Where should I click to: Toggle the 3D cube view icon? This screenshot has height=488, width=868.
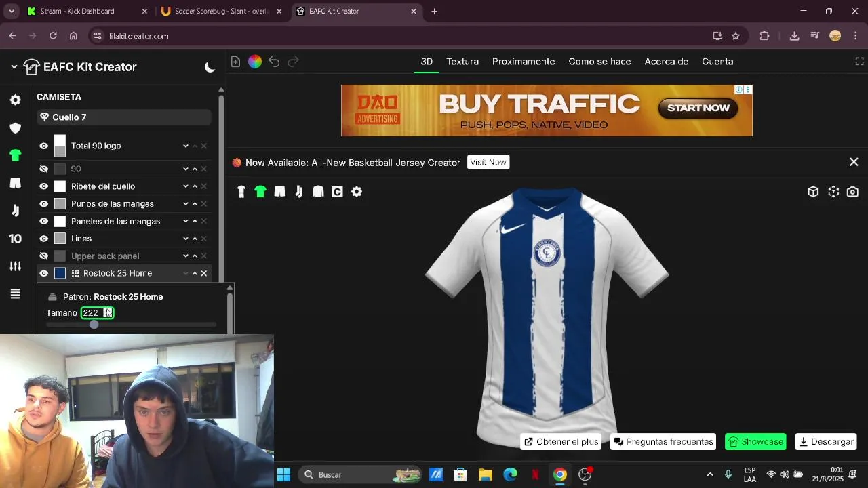tap(814, 192)
